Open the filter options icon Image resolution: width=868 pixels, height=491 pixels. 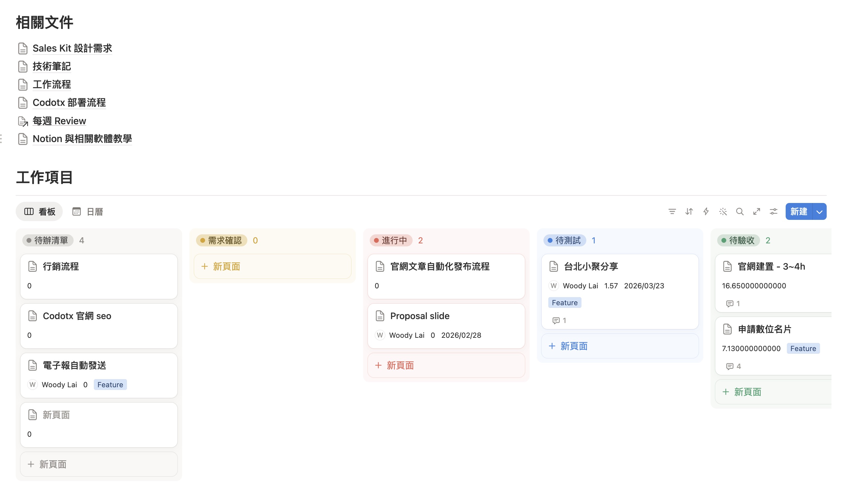(672, 211)
